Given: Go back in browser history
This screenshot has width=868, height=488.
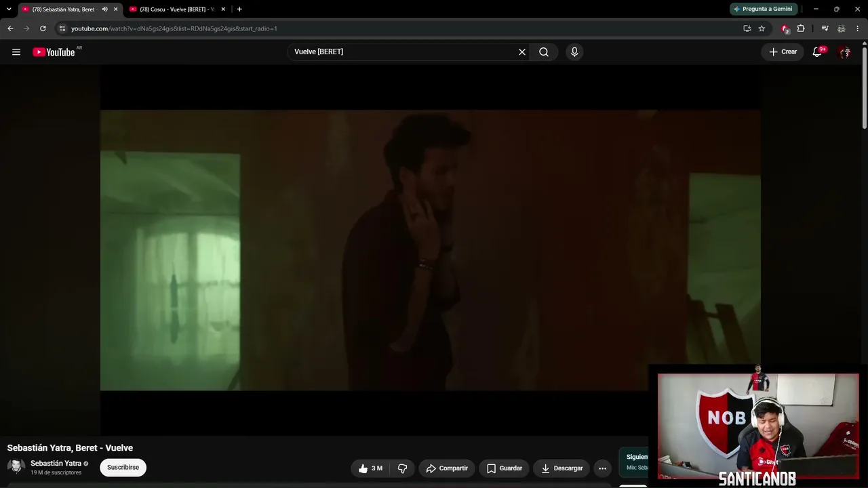Looking at the screenshot, I should coord(10,28).
